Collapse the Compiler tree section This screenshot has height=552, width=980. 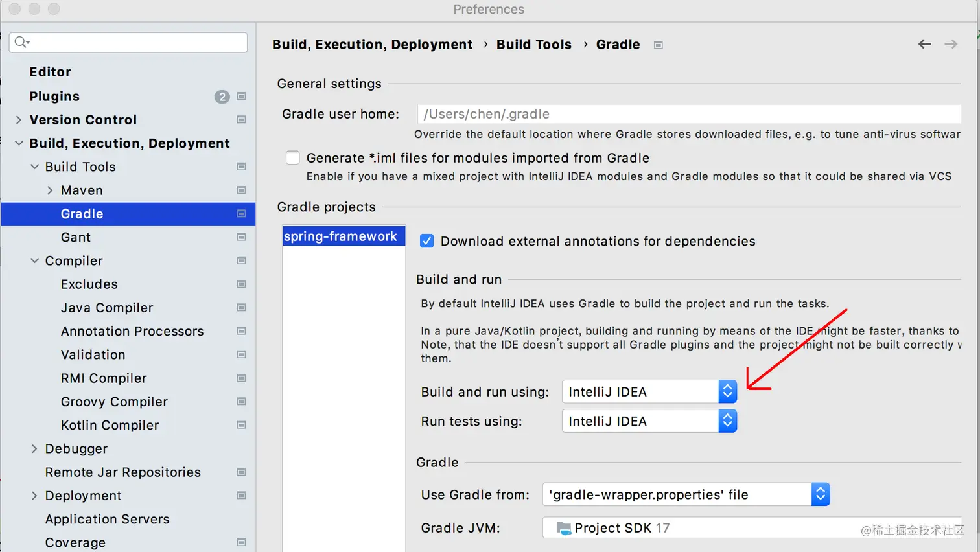[x=34, y=260]
